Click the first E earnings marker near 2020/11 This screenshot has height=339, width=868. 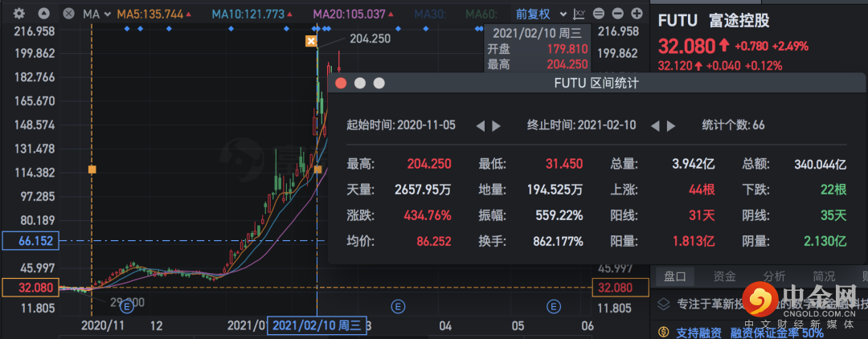(x=127, y=305)
